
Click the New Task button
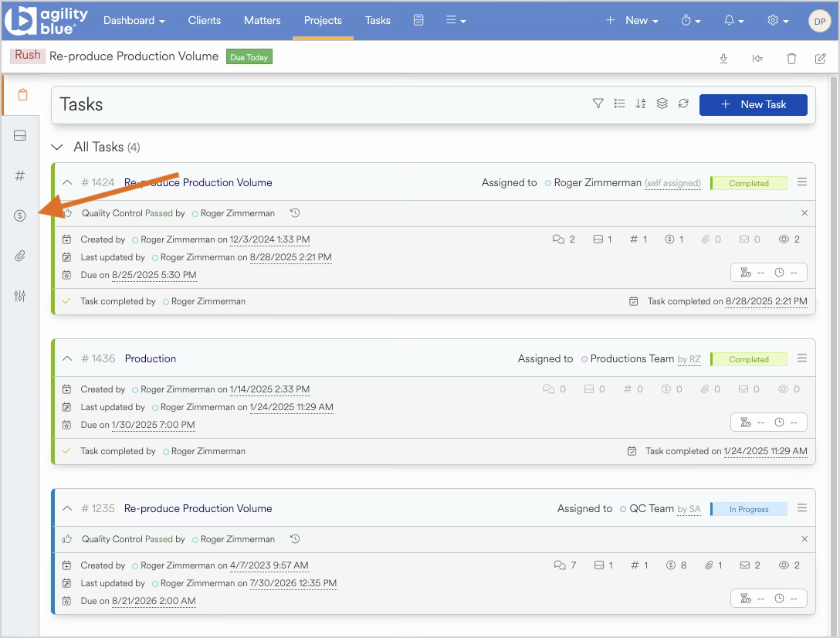754,104
